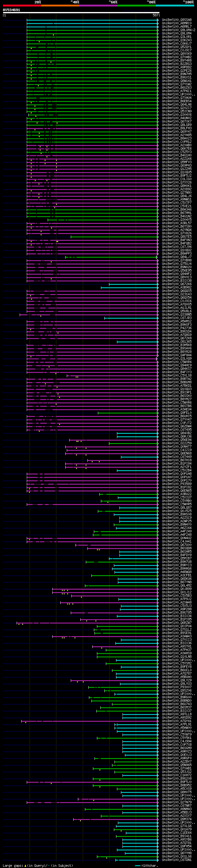This screenshot has width=197, height=868.
Task: Select the UniRef100_Q84XB2 label
Action: point(177,433)
